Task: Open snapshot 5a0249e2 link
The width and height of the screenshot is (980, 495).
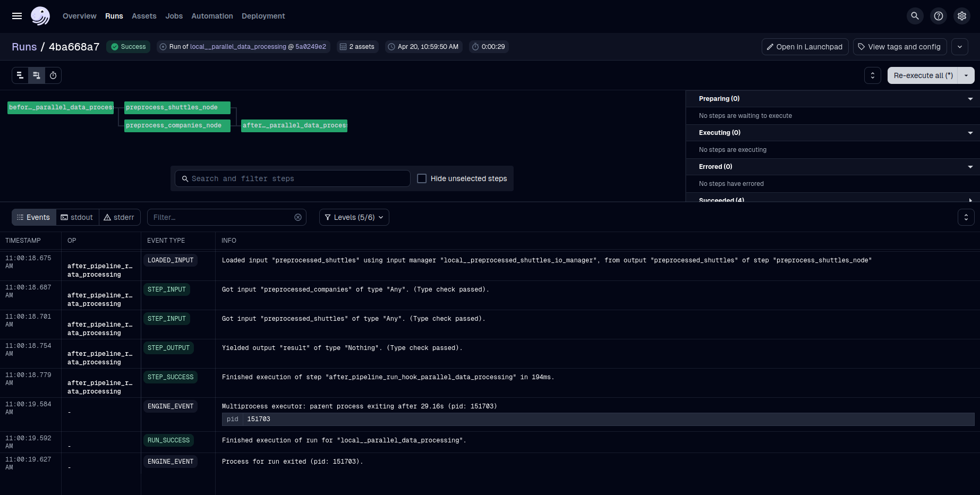Action: click(311, 47)
